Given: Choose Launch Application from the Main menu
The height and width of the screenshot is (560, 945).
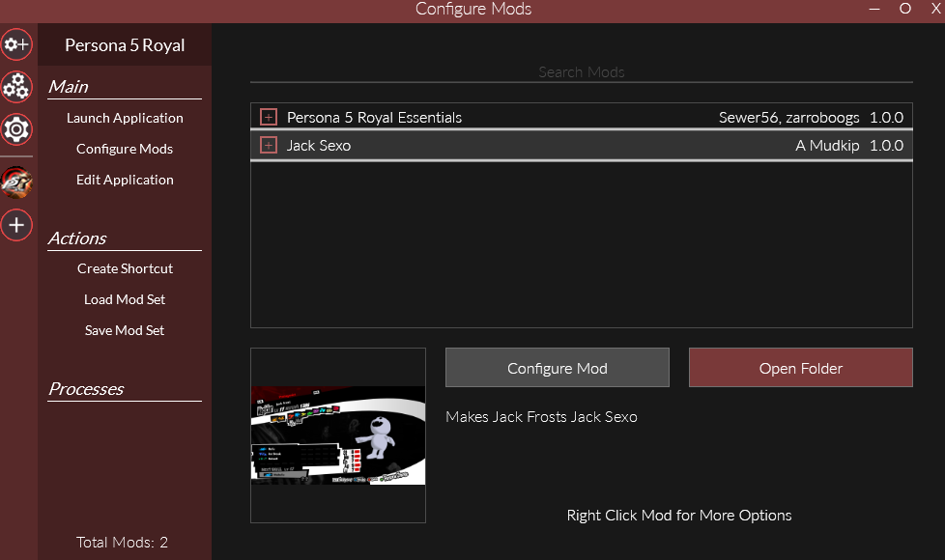Looking at the screenshot, I should [125, 118].
